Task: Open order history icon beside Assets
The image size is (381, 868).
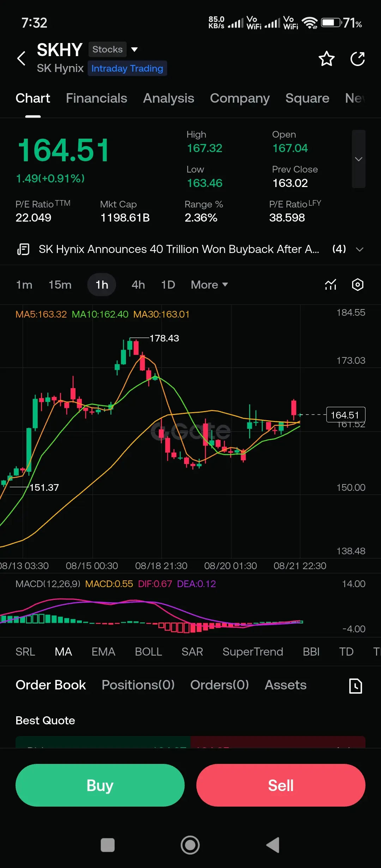Action: (x=356, y=686)
